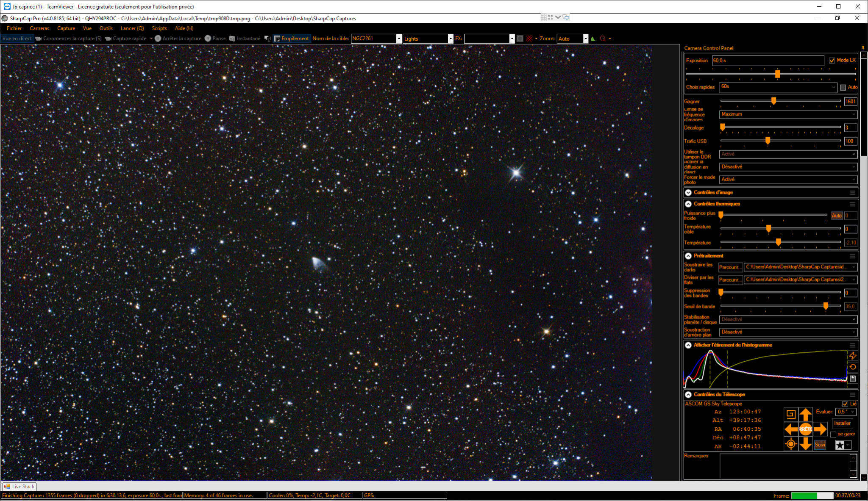Viewport: 868px width, 501px height.
Task: Open the Cameras menu
Action: coord(39,28)
